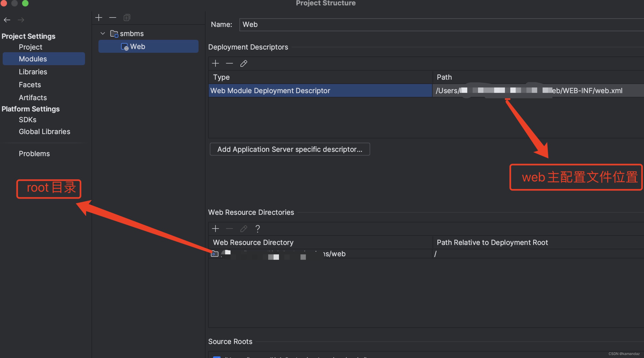Select the deployment root path '/' cell
Viewport: 644px width, 358px height.
538,254
